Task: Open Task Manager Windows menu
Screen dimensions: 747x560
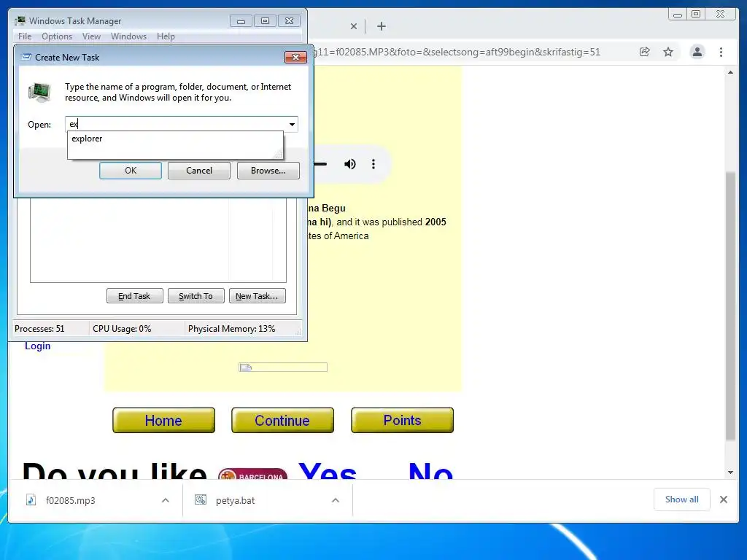Action: point(128,36)
